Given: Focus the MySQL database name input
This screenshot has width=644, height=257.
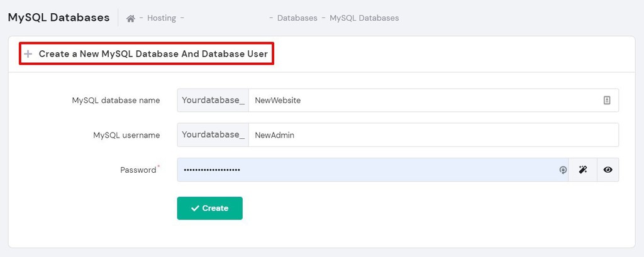Looking at the screenshot, I should 421,100.
